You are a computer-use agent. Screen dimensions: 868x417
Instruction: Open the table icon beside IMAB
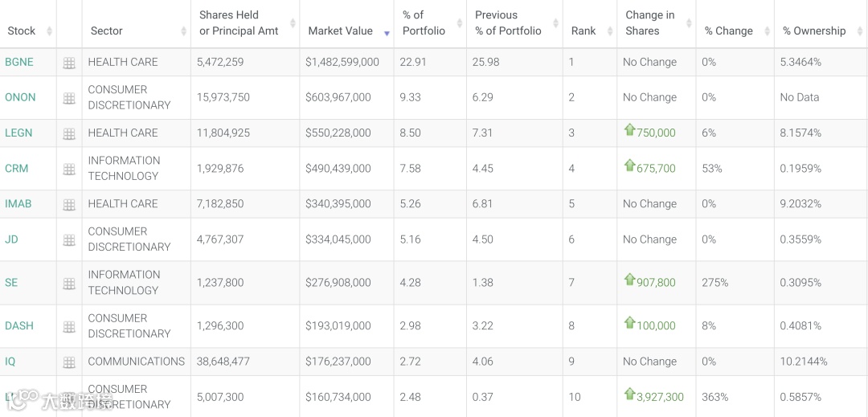pyautogui.click(x=69, y=204)
